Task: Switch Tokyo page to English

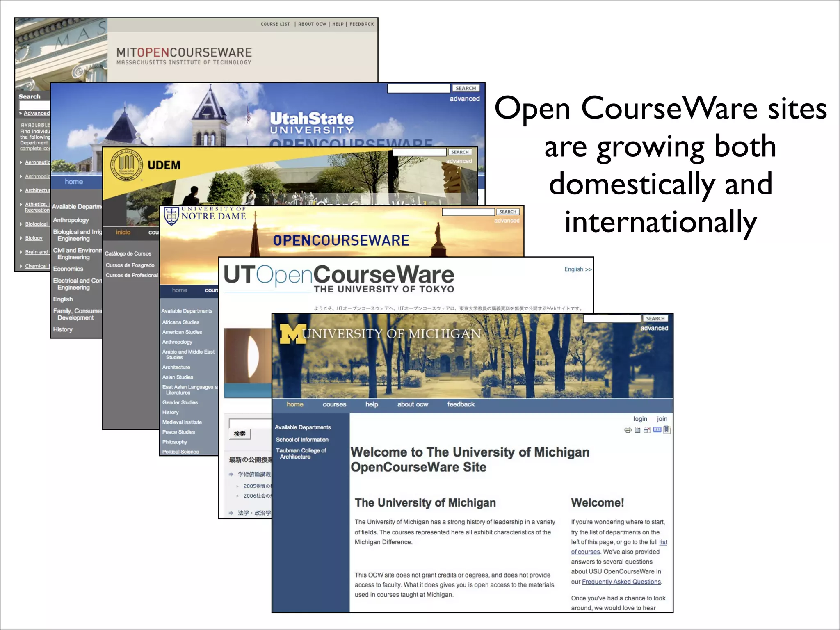Action: pos(578,269)
